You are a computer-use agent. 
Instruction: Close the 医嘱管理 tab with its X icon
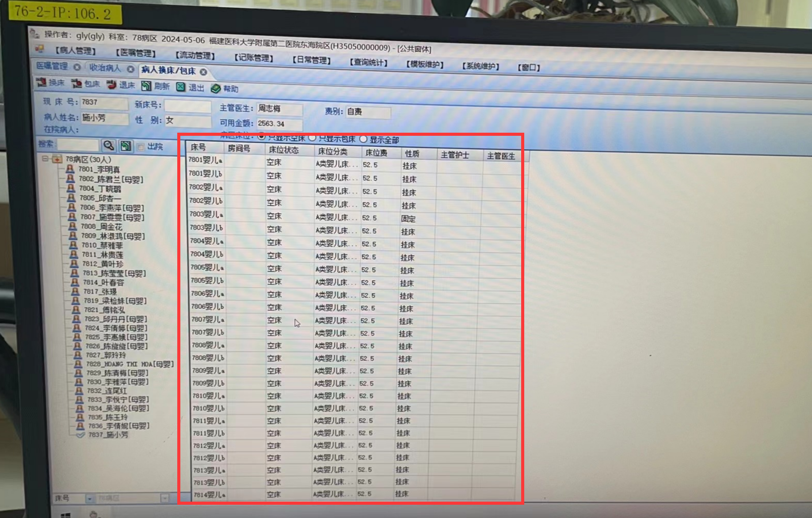[77, 67]
